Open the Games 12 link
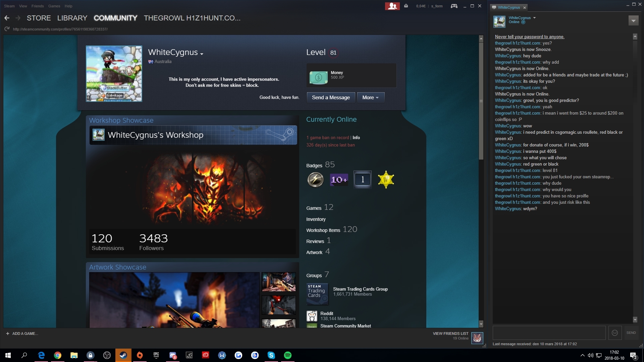 (320, 207)
